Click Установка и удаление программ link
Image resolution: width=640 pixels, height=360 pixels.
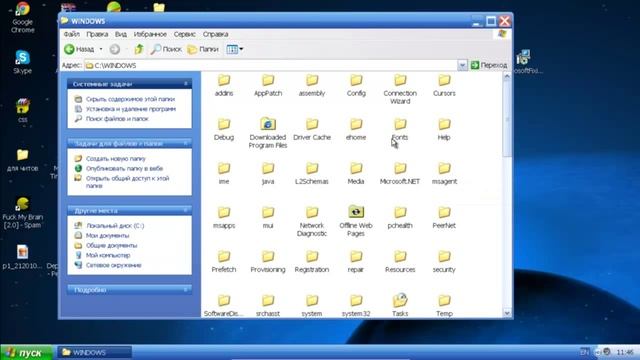click(x=131, y=109)
